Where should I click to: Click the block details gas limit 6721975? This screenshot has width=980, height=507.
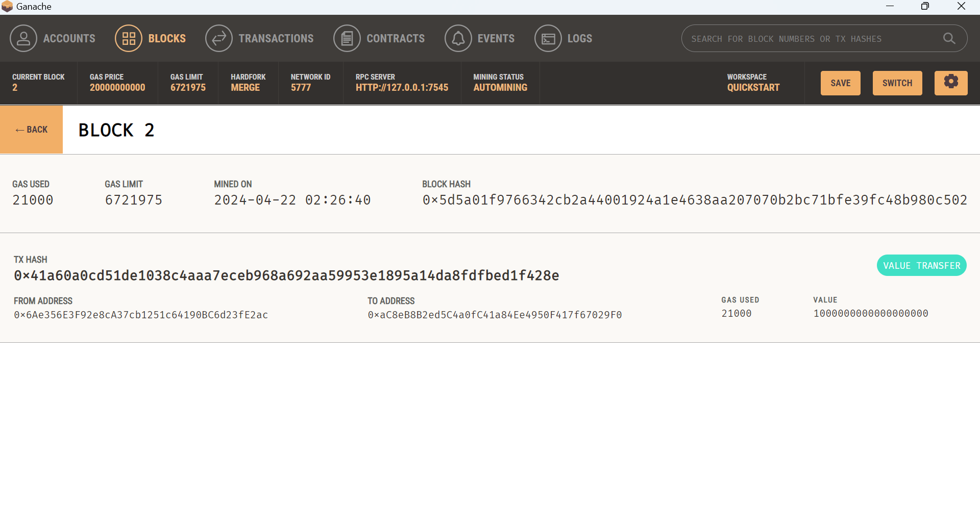[x=134, y=200]
